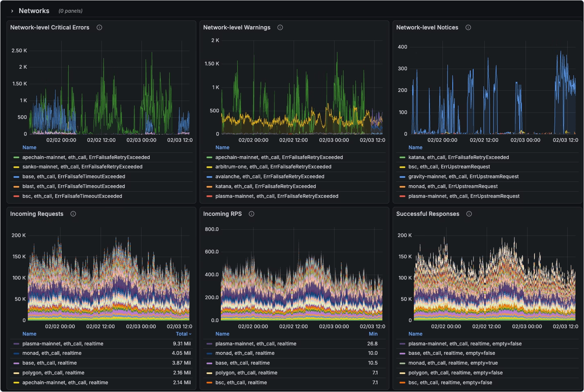584x392 pixels.
Task: Open the Incoming RPS panel title menu
Action: (222, 214)
